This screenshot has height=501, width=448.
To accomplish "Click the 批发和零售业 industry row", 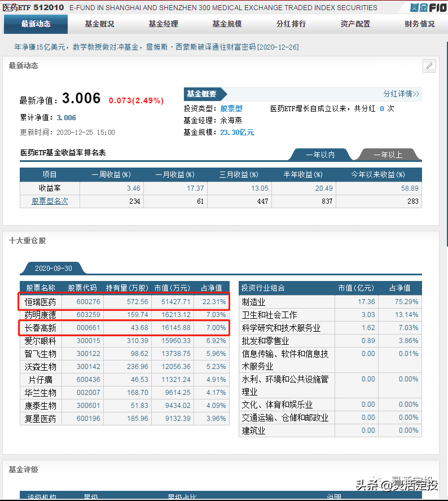I will coord(330,341).
